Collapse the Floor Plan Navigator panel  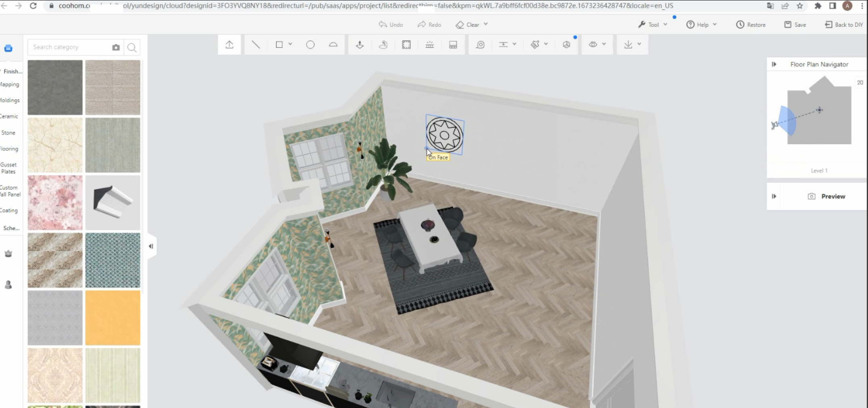pos(774,64)
